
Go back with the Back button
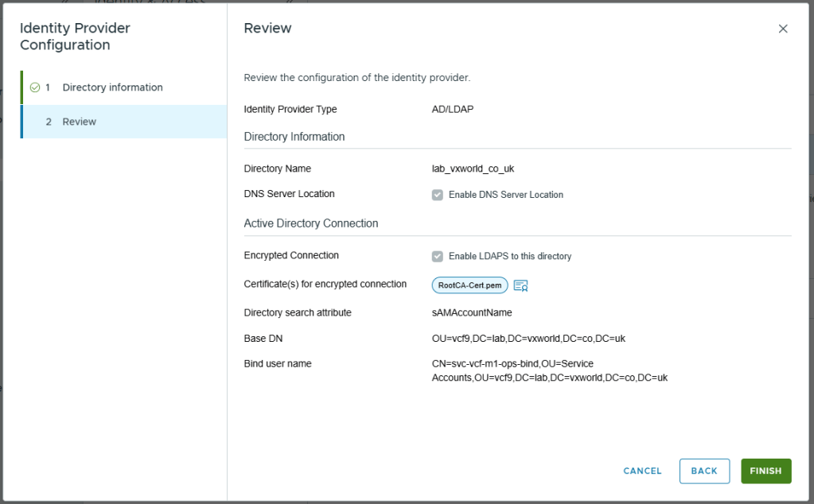(x=704, y=471)
